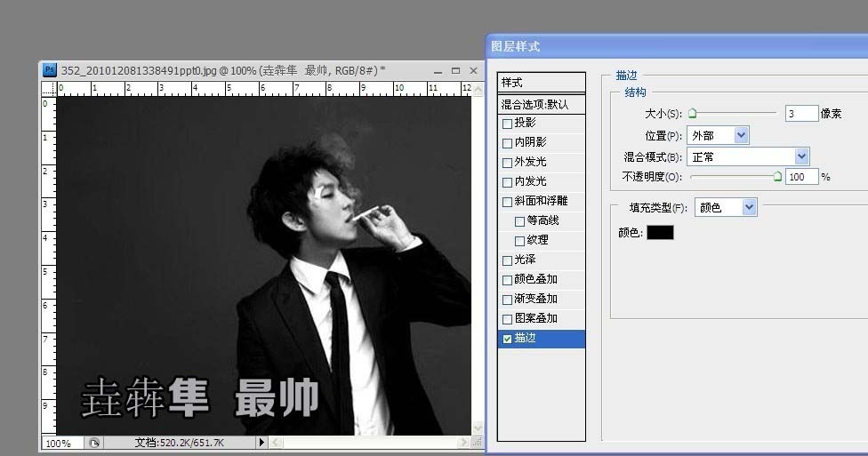Enable the 等高线 (Contour) checkbox
Image resolution: width=868 pixels, height=456 pixels.
click(519, 221)
